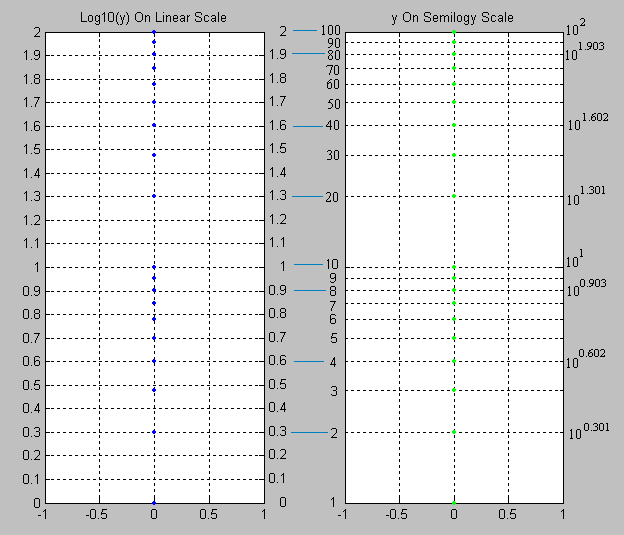
Task: Click the cyan line connecting 0.3 to 2
Action: tap(307, 432)
